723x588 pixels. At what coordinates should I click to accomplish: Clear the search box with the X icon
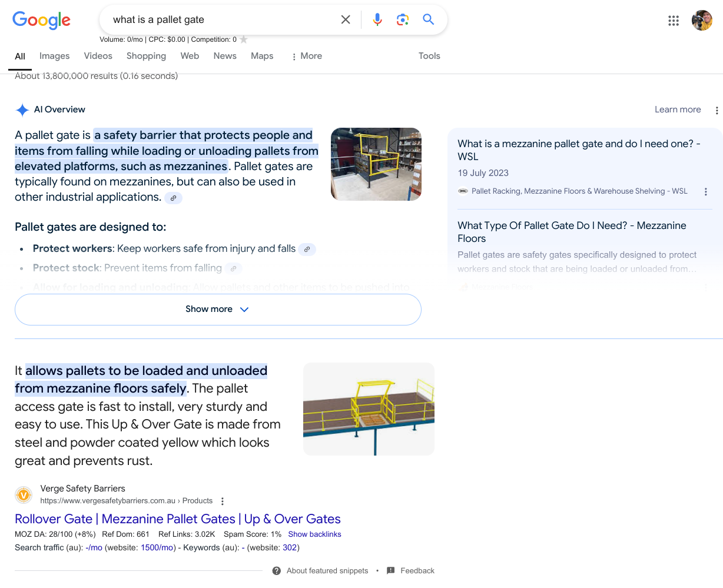pyautogui.click(x=346, y=19)
